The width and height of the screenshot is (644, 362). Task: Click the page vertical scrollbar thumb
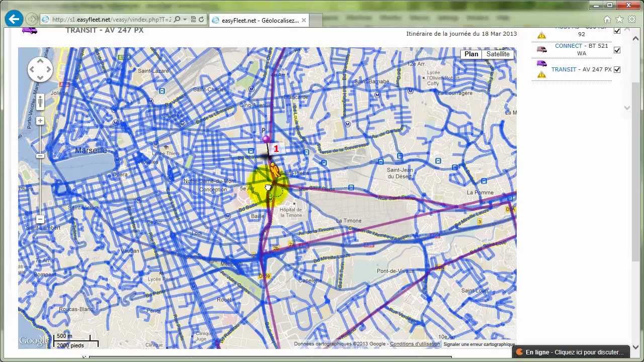pos(636,171)
